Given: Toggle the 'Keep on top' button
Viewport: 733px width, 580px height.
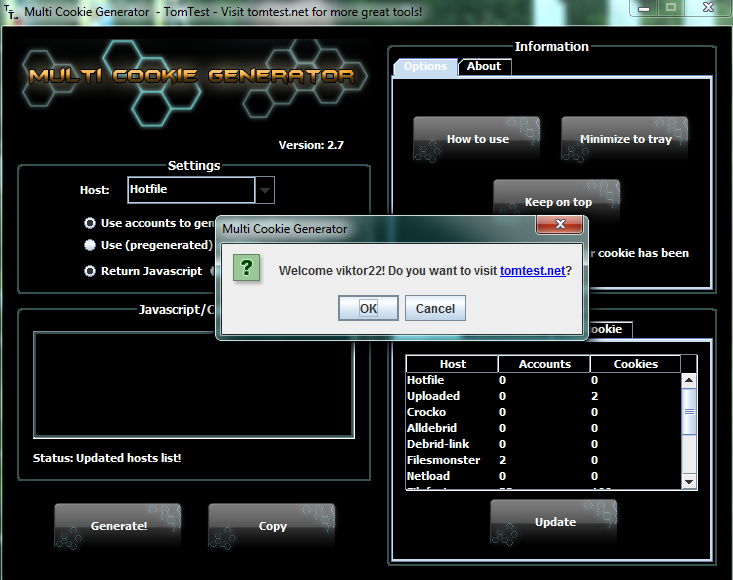Looking at the screenshot, I should point(557,199).
